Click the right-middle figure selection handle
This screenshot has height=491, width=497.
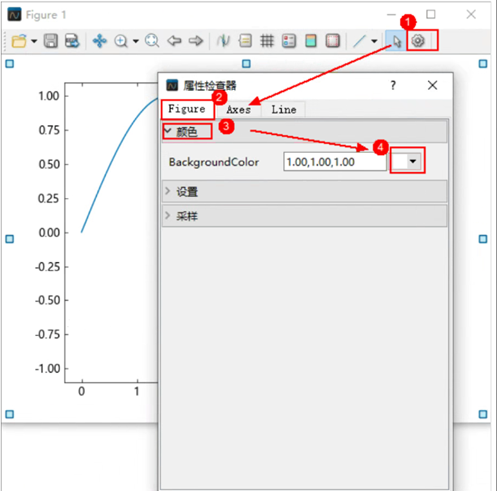point(483,239)
